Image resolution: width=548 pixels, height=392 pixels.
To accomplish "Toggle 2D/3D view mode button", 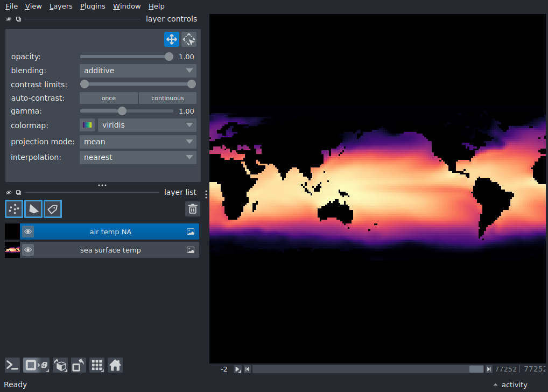I will [x=37, y=366].
